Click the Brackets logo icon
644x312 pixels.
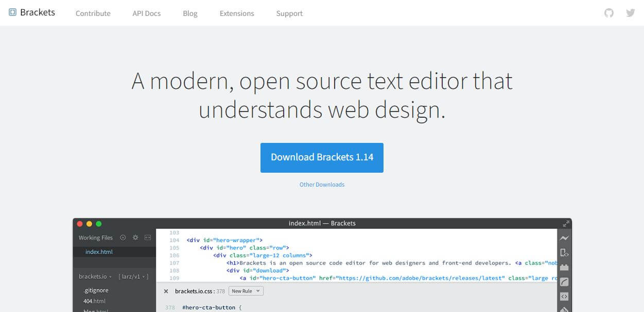coord(12,12)
